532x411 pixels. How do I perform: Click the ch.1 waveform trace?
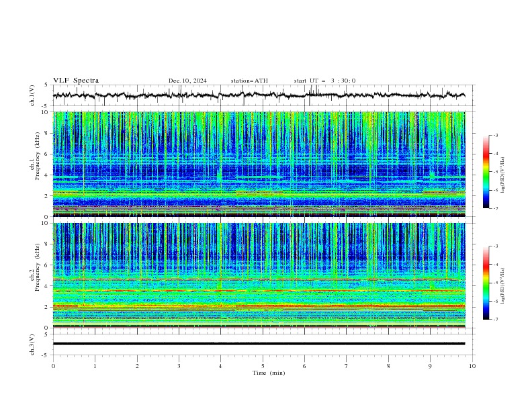(x=259, y=95)
